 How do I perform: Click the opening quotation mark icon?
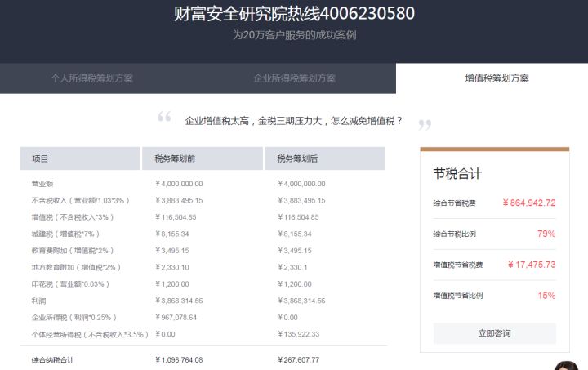[x=164, y=118]
